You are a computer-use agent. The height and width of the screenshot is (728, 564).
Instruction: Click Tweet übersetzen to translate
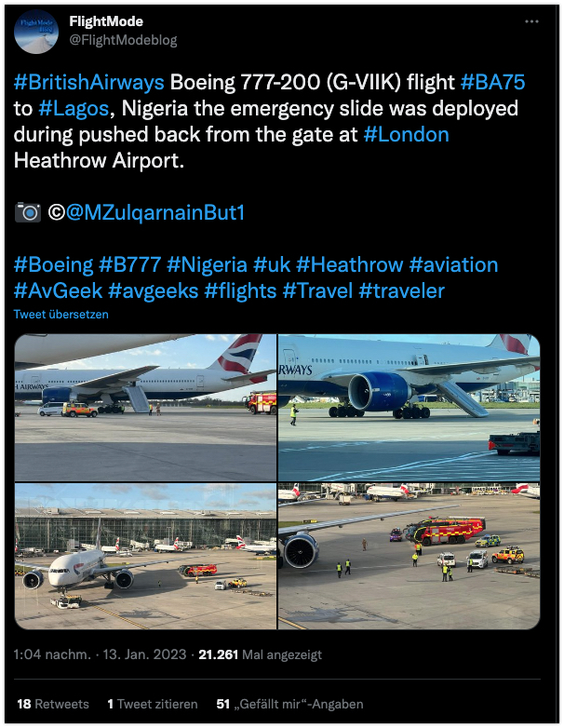point(61,315)
